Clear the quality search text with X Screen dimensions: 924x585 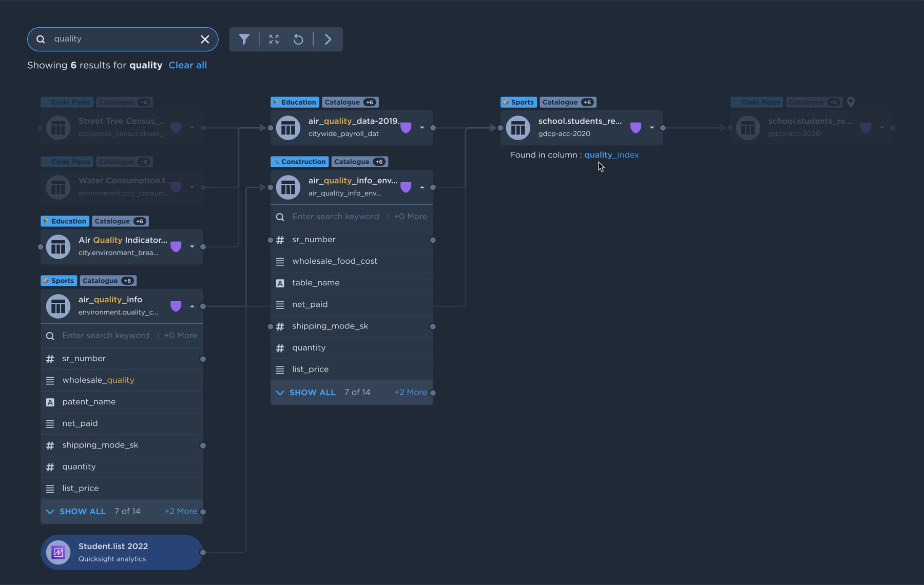[x=205, y=39]
